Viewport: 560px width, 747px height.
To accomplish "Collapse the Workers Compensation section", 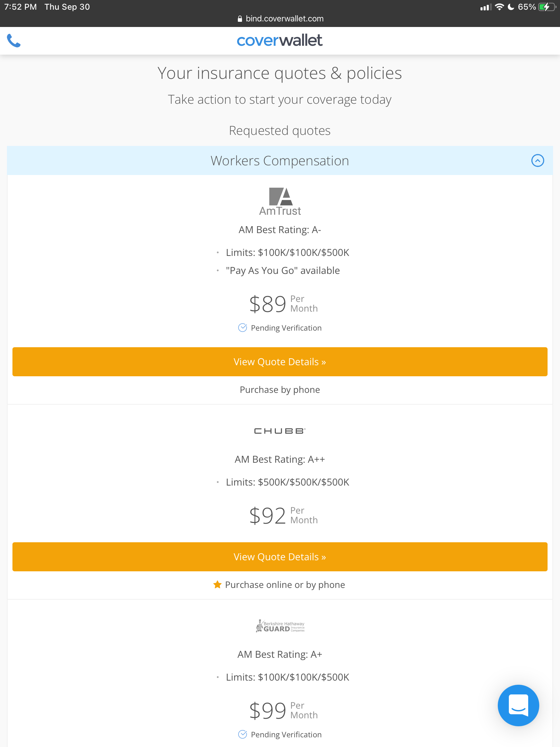I will (x=538, y=160).
